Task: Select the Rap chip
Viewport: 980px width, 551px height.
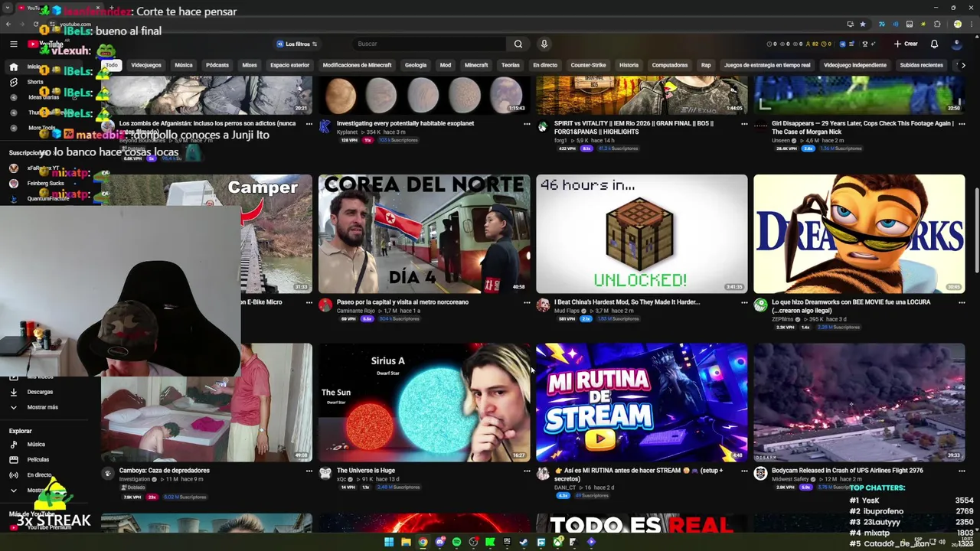Action: [x=706, y=65]
